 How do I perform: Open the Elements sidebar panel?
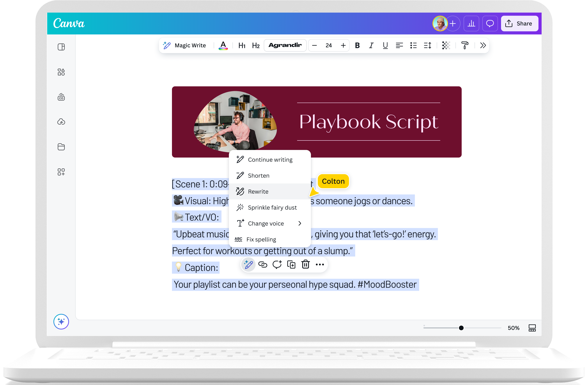pos(61,72)
